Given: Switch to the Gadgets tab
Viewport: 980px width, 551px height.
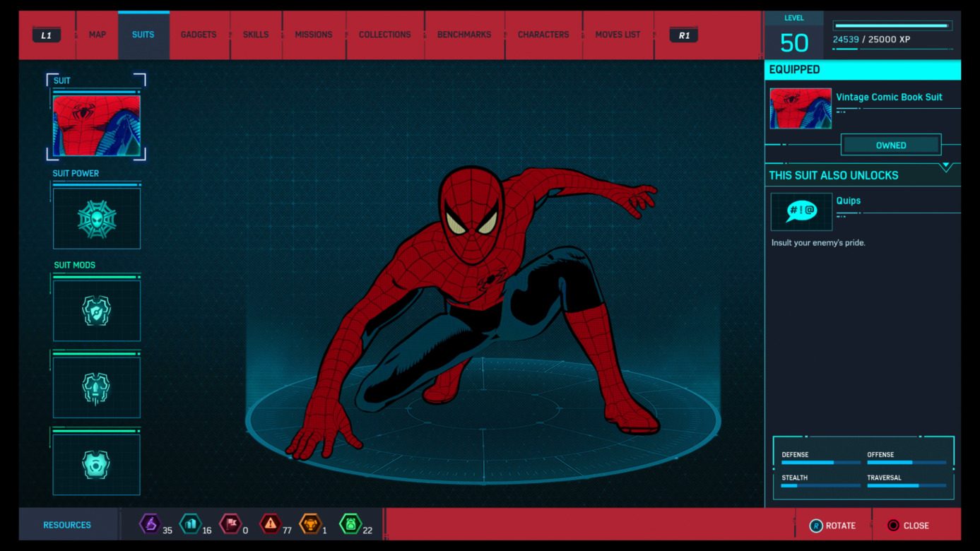Looking at the screenshot, I should click(x=199, y=35).
